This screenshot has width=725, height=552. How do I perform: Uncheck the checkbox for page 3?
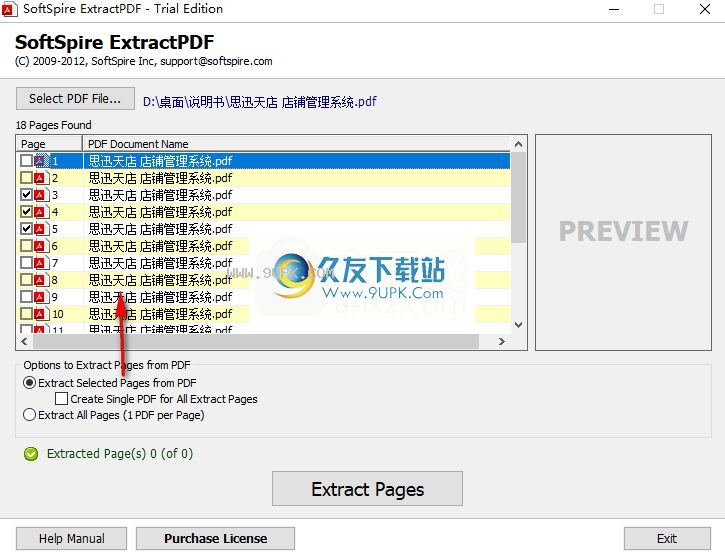click(x=26, y=195)
